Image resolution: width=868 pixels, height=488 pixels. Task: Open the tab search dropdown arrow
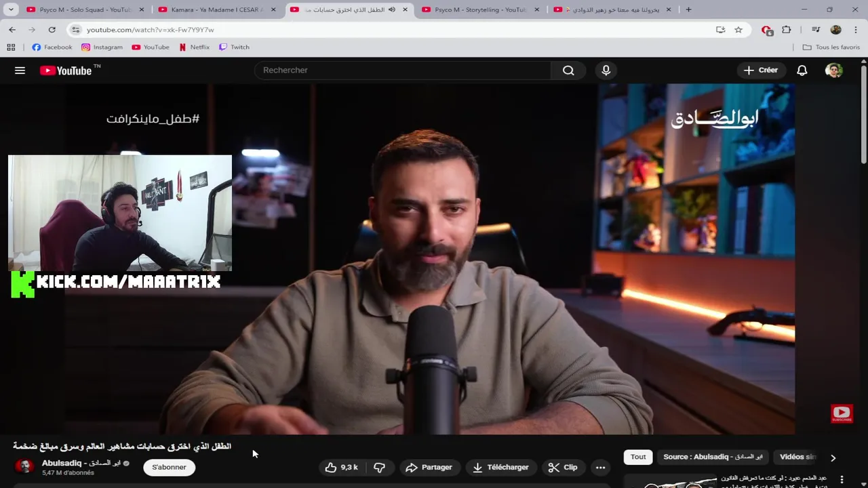pyautogui.click(x=11, y=9)
